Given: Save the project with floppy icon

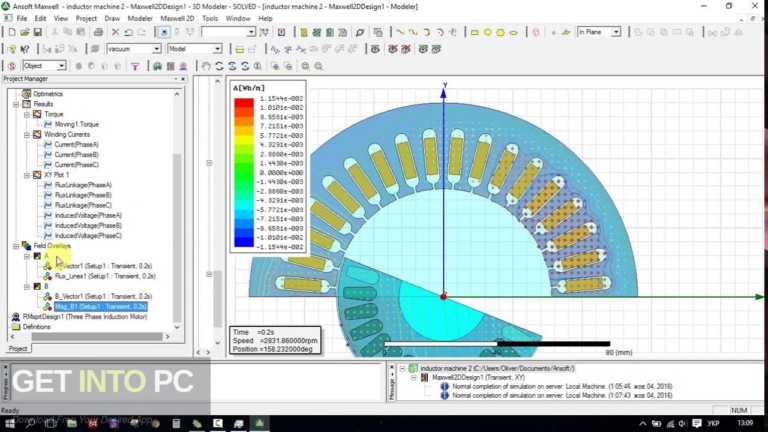Looking at the screenshot, I should tap(37, 32).
